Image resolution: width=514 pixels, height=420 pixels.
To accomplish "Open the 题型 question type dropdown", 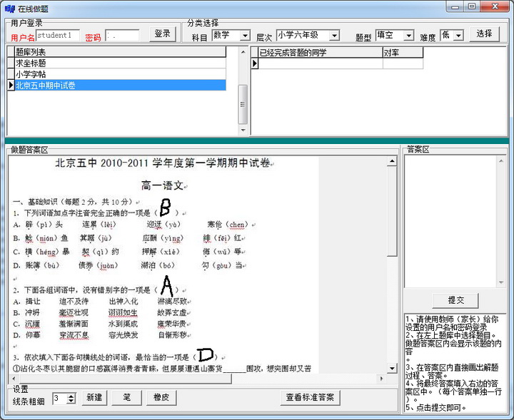I will coord(408,36).
